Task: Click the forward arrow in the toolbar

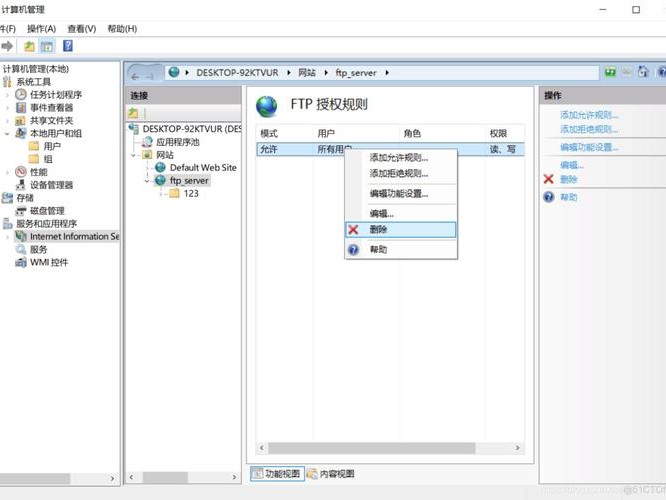Action: [6, 46]
